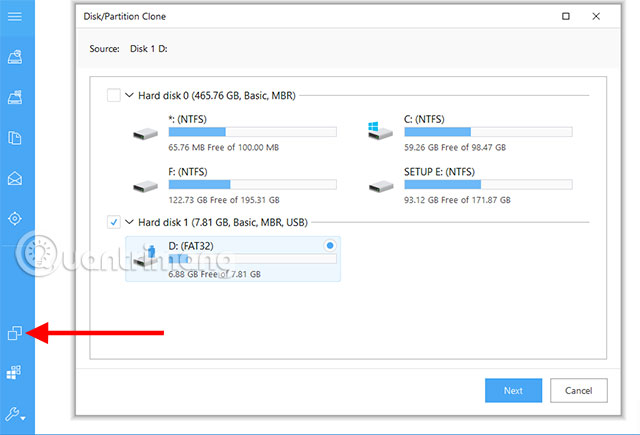640x435 pixels.
Task: Open System Transfer squares icon
Action: coord(14,372)
